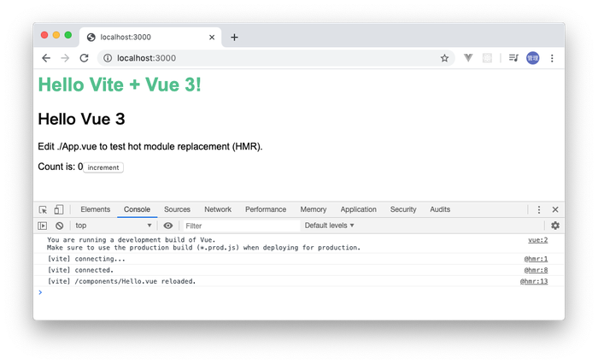
Task: Open console settings gear
Action: (555, 226)
